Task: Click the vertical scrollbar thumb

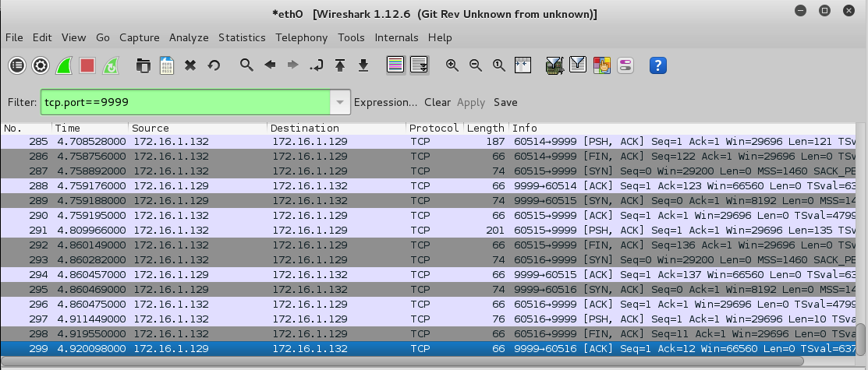Action: [861, 340]
